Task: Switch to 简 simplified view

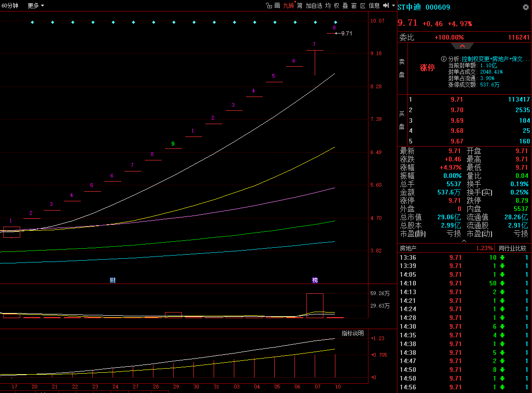Action: pos(300,6)
